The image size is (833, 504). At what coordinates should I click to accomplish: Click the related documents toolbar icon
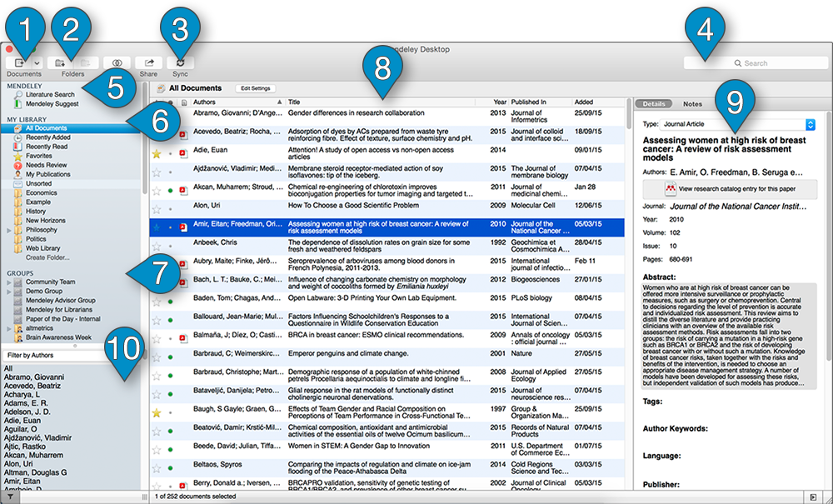(x=117, y=62)
